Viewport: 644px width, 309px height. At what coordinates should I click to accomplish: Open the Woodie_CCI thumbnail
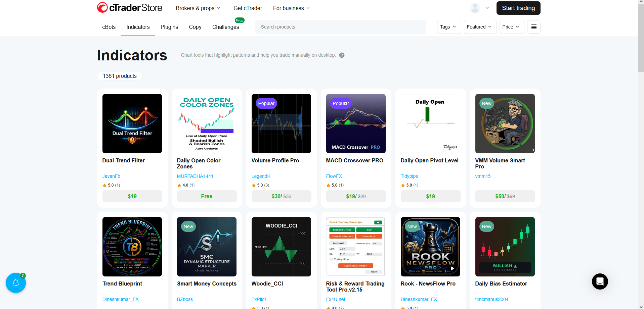click(281, 247)
